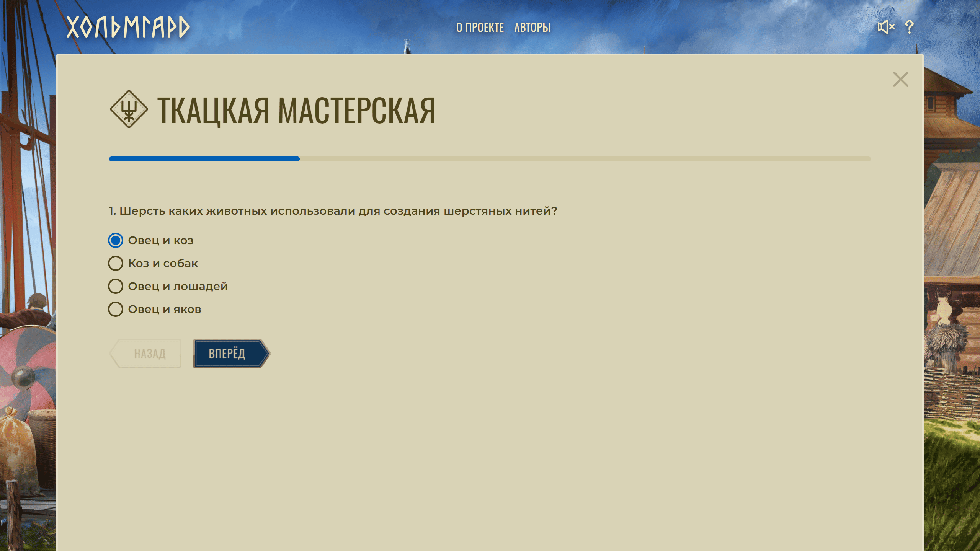Open the О ПРОЕКТЕ menu item
980x551 pixels.
[480, 28]
